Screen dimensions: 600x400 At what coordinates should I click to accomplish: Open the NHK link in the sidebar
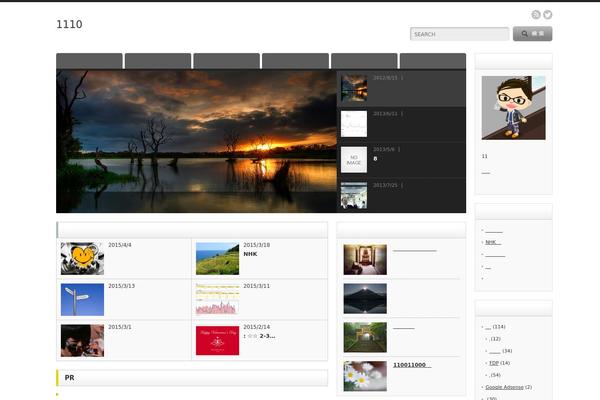pyautogui.click(x=493, y=242)
